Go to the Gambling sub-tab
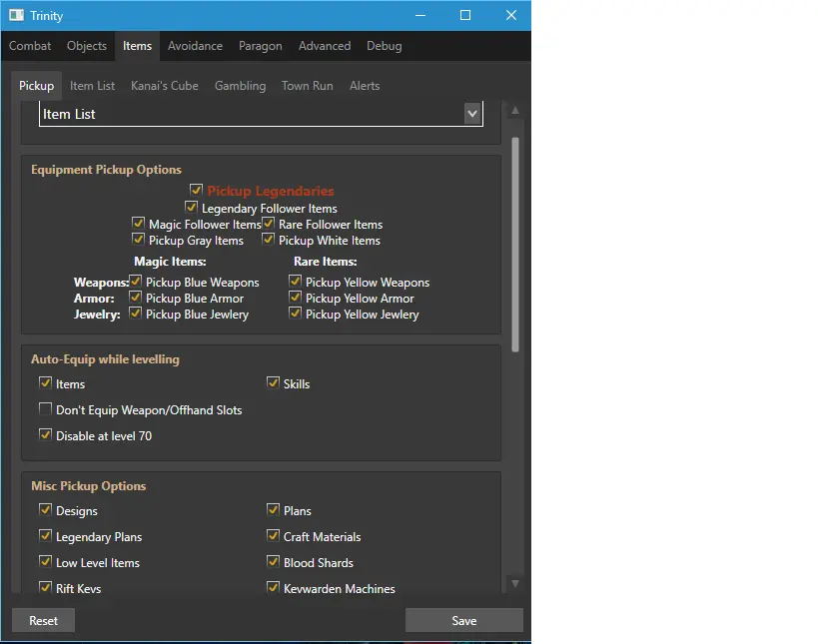This screenshot has width=818, height=644. pos(240,86)
